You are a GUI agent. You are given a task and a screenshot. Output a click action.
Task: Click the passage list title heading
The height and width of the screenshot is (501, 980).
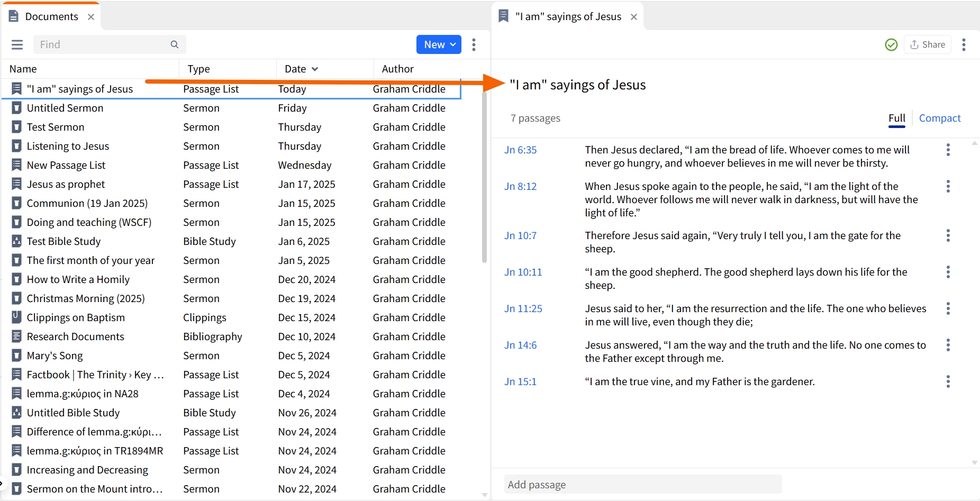point(577,85)
